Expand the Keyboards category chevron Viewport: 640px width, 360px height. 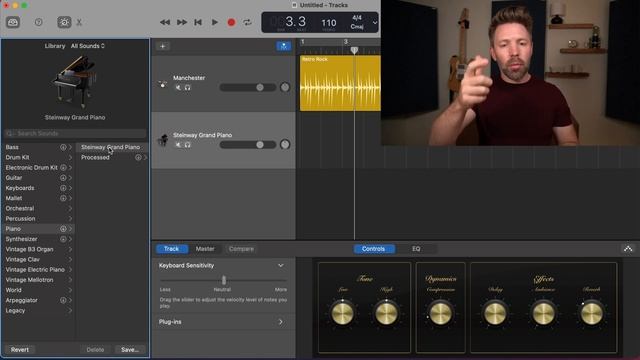tap(70, 188)
